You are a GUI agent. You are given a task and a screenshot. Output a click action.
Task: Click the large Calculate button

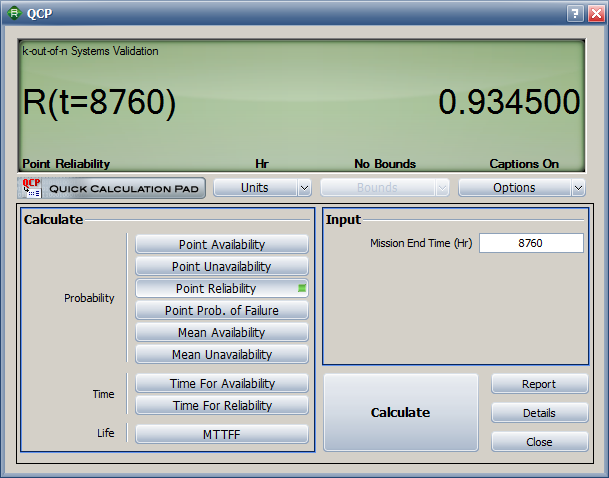(x=401, y=412)
